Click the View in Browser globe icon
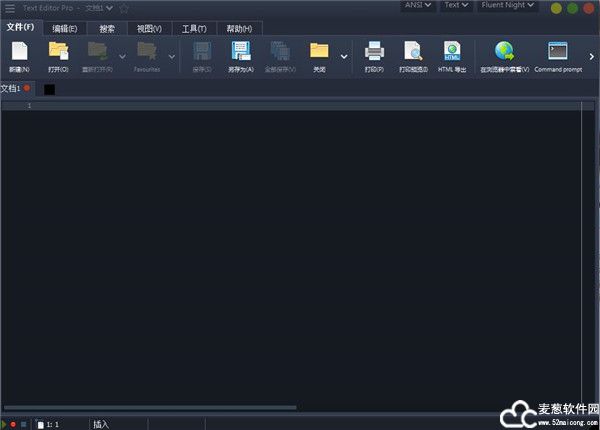This screenshot has height=430, width=600. [504, 51]
